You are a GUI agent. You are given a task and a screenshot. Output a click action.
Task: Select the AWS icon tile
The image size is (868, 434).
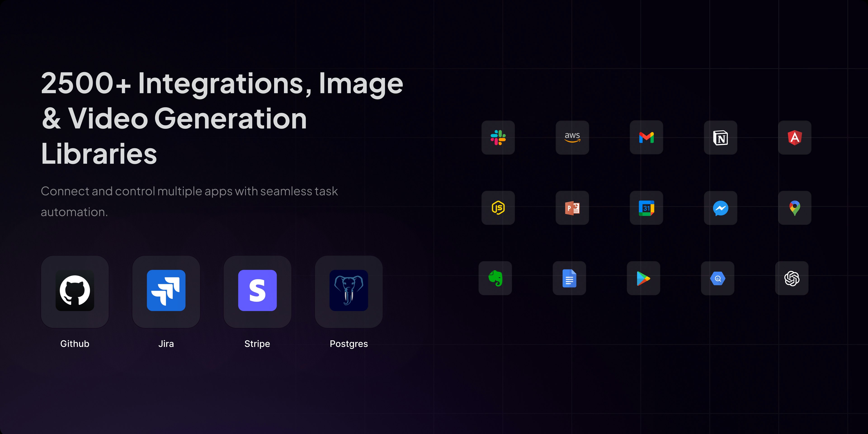tap(572, 137)
